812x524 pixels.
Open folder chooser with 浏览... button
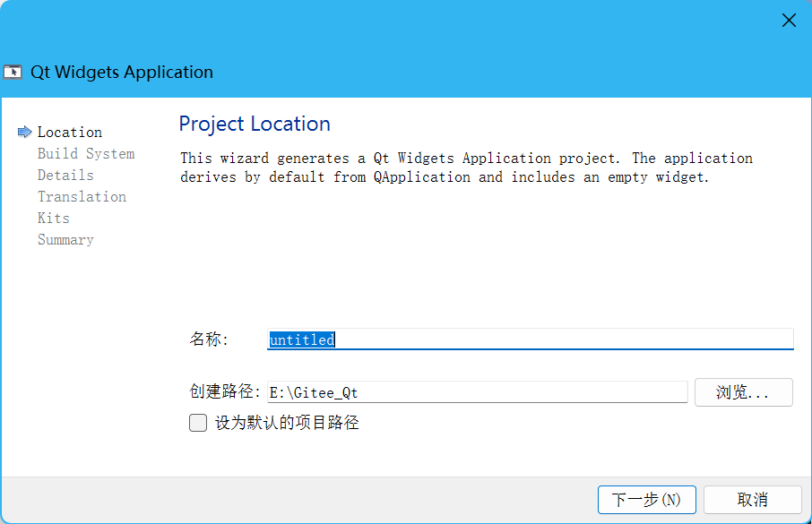743,392
